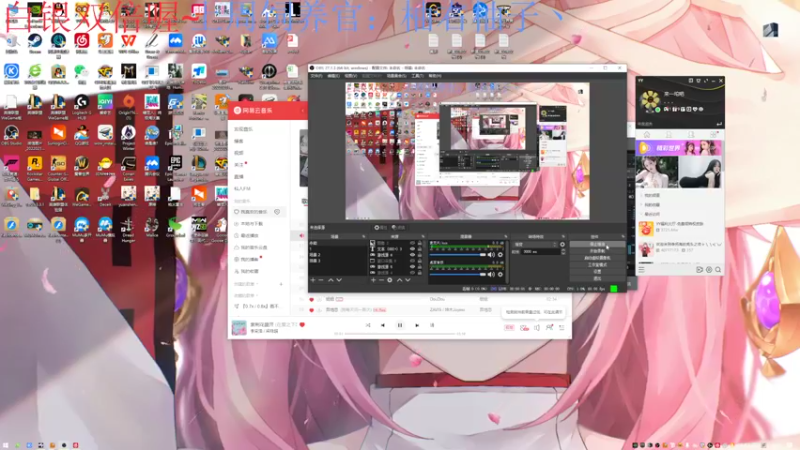The height and width of the screenshot is (450, 800).
Task: Like current song with heart in NetEase player
Action: click(303, 324)
